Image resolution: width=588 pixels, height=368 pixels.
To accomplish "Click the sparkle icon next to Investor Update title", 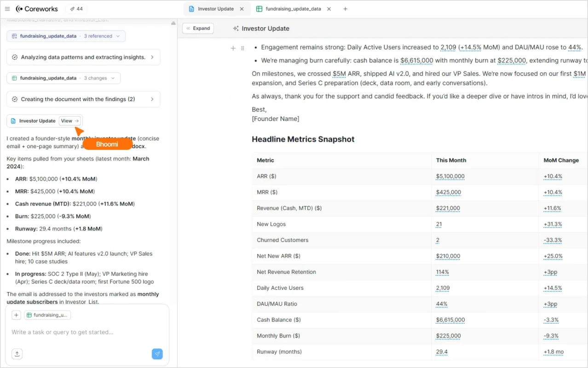I will [x=236, y=29].
